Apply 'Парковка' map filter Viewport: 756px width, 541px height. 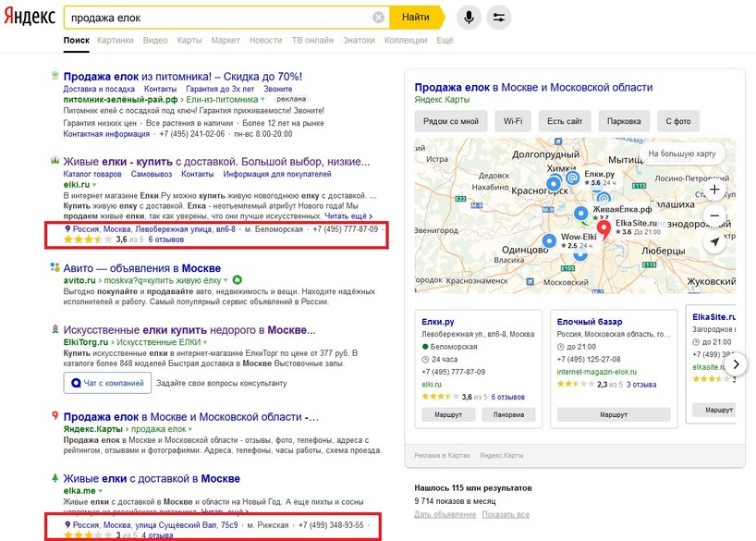click(x=624, y=121)
